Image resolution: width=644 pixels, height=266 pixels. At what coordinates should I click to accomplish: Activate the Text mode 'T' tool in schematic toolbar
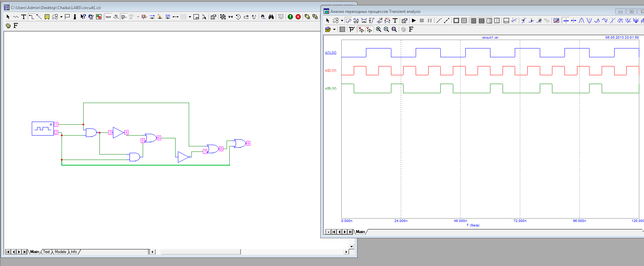(x=24, y=17)
